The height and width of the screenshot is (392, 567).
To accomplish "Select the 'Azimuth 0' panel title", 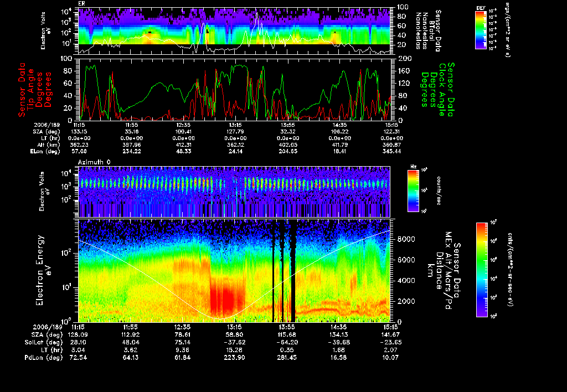I will [x=94, y=162].
